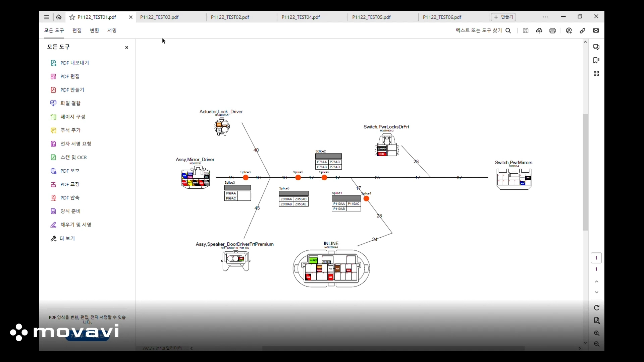Open the comments panel icon

[596, 47]
